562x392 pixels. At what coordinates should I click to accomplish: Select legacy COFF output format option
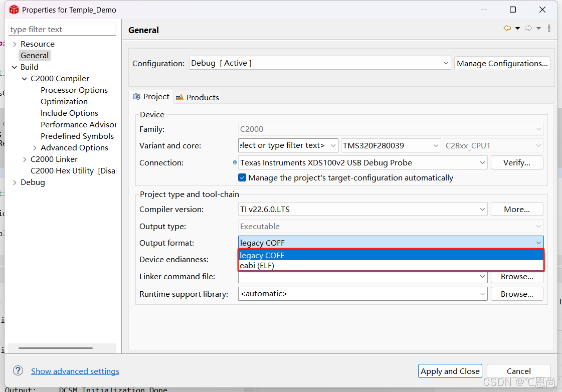click(391, 255)
